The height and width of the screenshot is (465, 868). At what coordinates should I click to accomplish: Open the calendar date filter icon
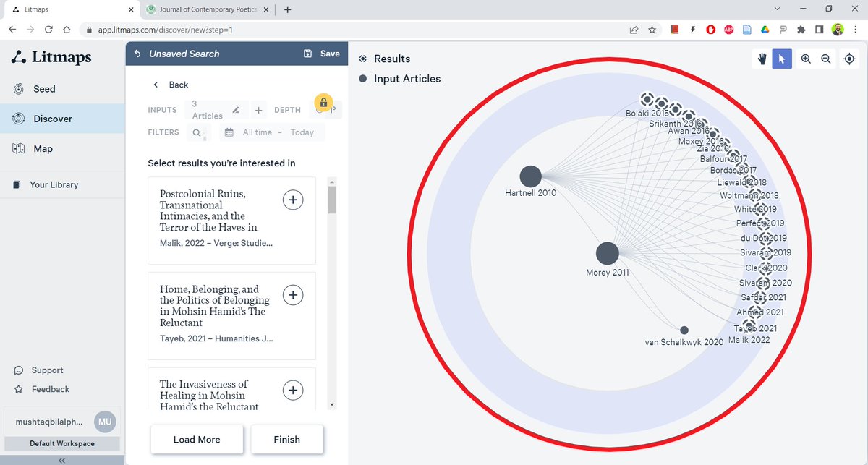[229, 132]
